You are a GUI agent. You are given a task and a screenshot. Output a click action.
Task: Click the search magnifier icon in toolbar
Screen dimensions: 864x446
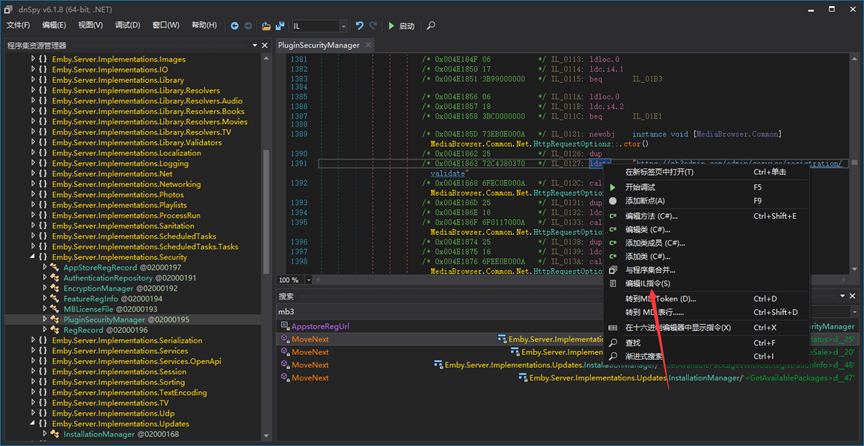point(431,26)
